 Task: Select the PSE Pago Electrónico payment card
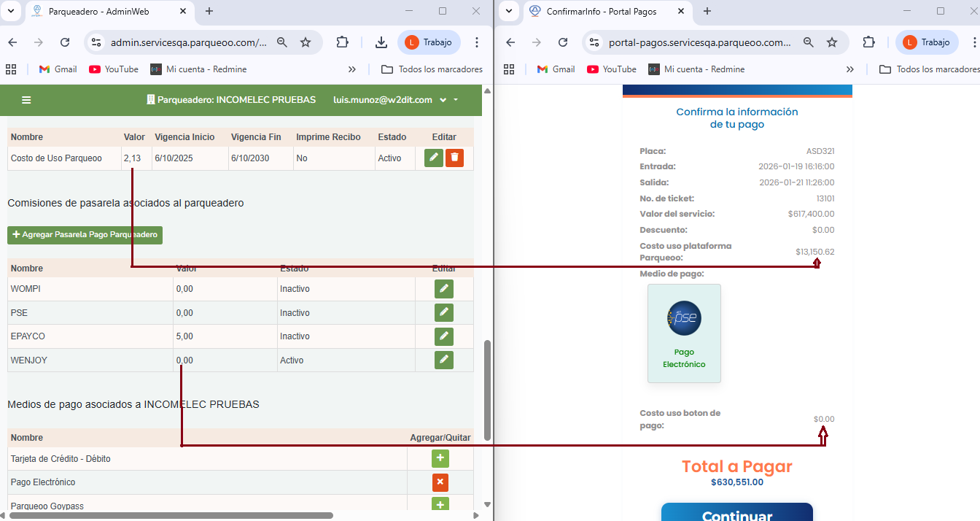pos(684,333)
